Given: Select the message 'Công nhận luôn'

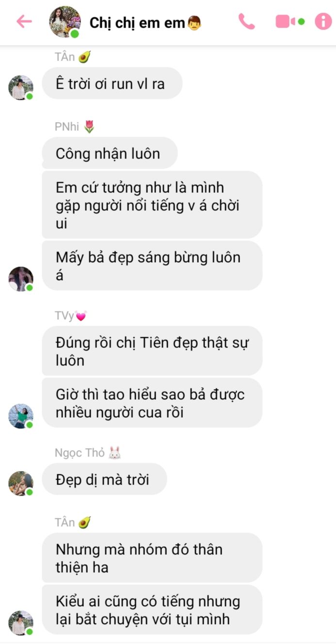Looking at the screenshot, I should [x=110, y=153].
